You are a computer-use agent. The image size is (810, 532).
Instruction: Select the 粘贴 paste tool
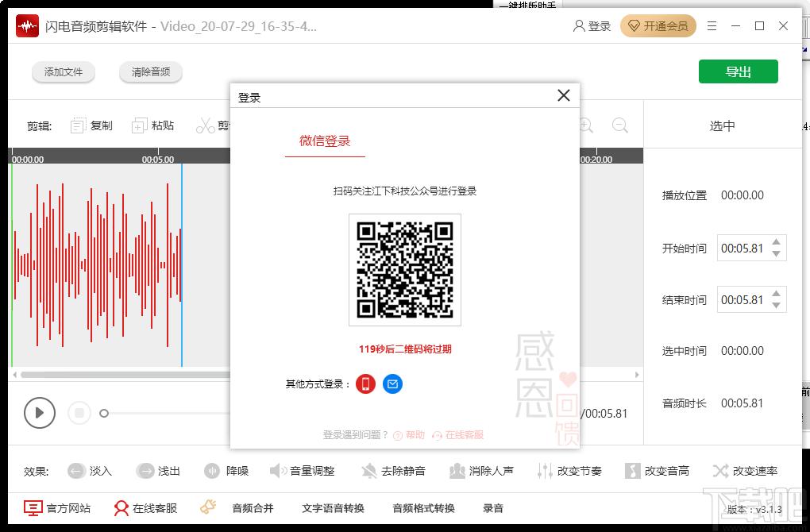pos(153,125)
